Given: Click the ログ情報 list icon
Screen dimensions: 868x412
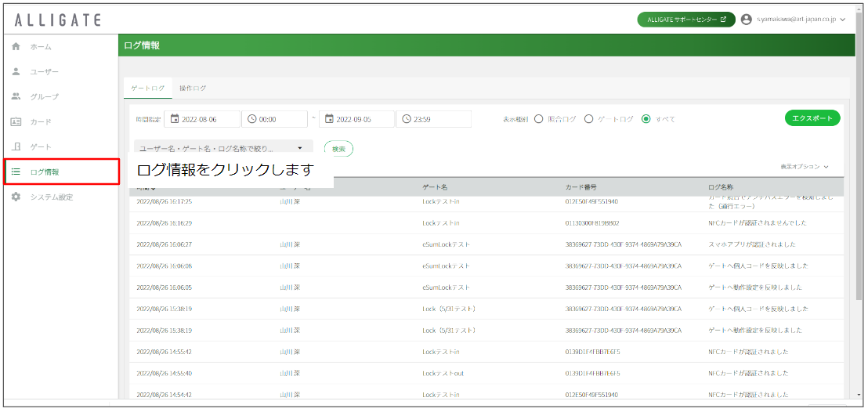Looking at the screenshot, I should [16, 172].
